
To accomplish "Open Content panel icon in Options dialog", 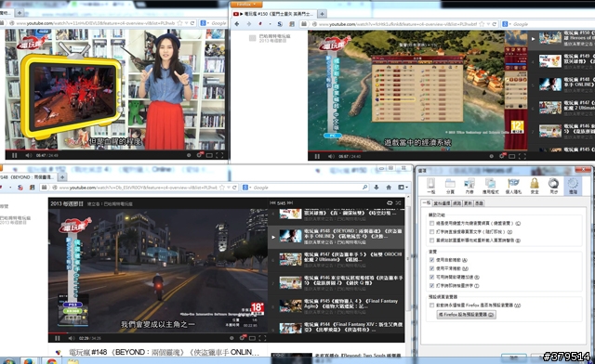I will 469,186.
